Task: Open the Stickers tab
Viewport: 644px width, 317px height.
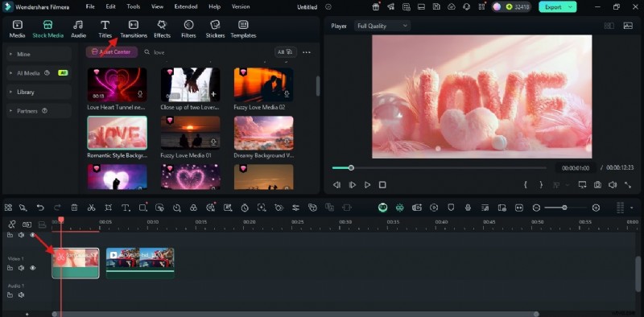Action: [x=215, y=29]
